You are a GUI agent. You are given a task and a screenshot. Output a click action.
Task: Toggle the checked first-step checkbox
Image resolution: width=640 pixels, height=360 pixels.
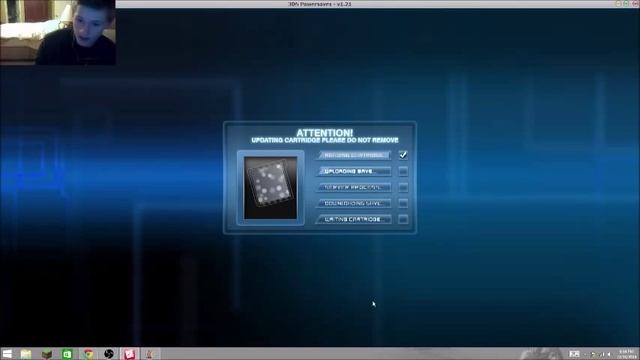403,155
